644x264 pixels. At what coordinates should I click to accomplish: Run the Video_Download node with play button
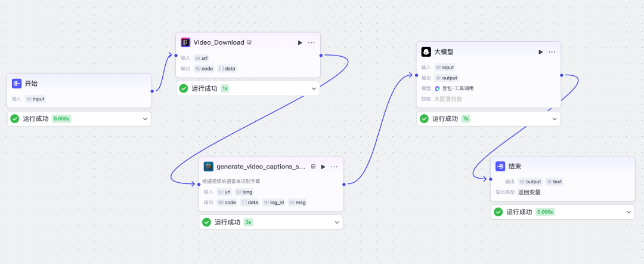(300, 42)
